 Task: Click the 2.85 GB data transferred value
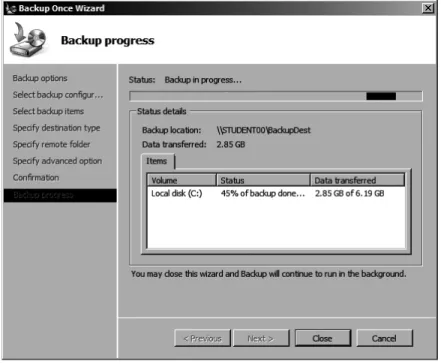tap(231, 145)
